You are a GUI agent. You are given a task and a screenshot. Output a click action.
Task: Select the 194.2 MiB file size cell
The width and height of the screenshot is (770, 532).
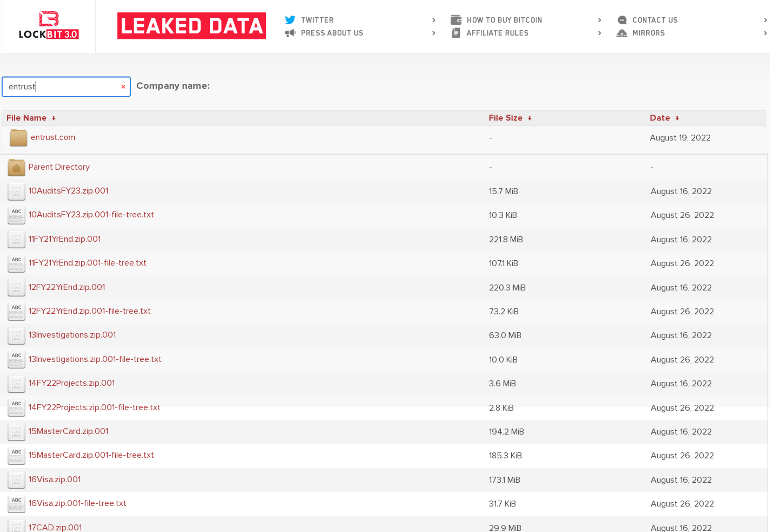click(x=506, y=432)
